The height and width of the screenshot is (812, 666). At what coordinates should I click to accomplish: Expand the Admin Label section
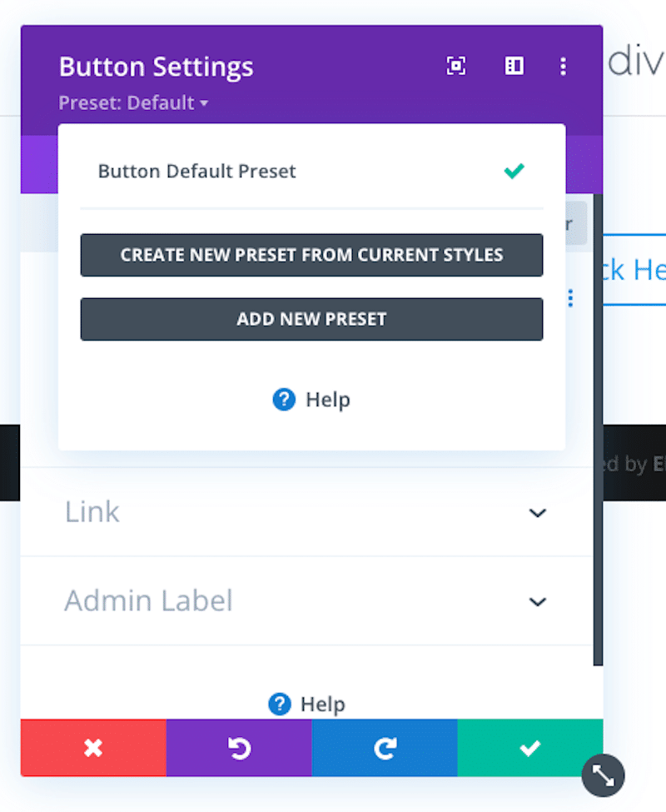[x=311, y=600]
